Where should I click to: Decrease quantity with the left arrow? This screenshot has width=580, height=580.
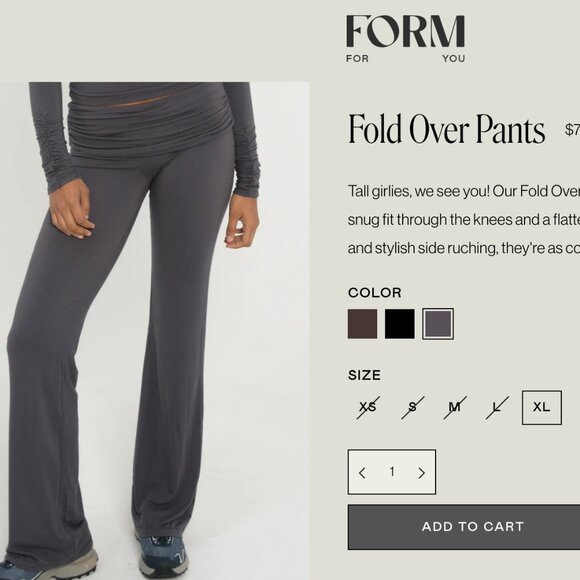362,472
